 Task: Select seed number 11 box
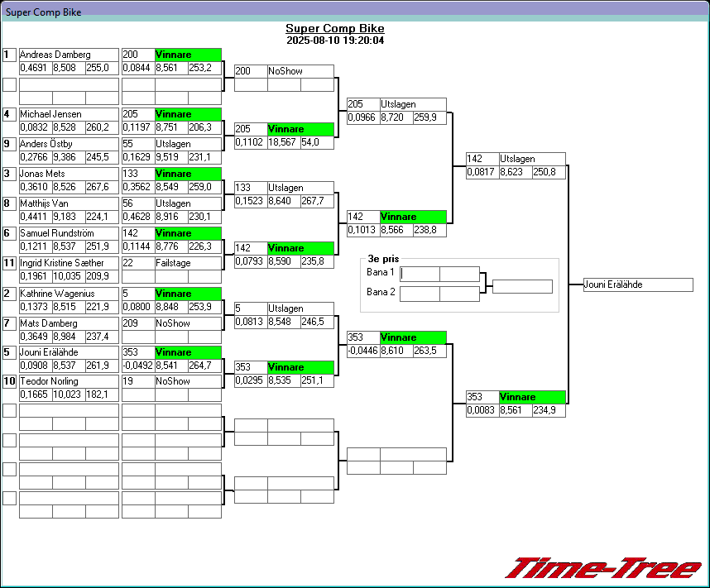[9, 263]
